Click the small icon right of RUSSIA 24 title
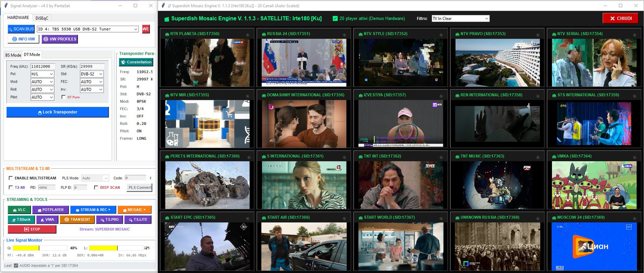The image size is (644, 273). (x=344, y=35)
